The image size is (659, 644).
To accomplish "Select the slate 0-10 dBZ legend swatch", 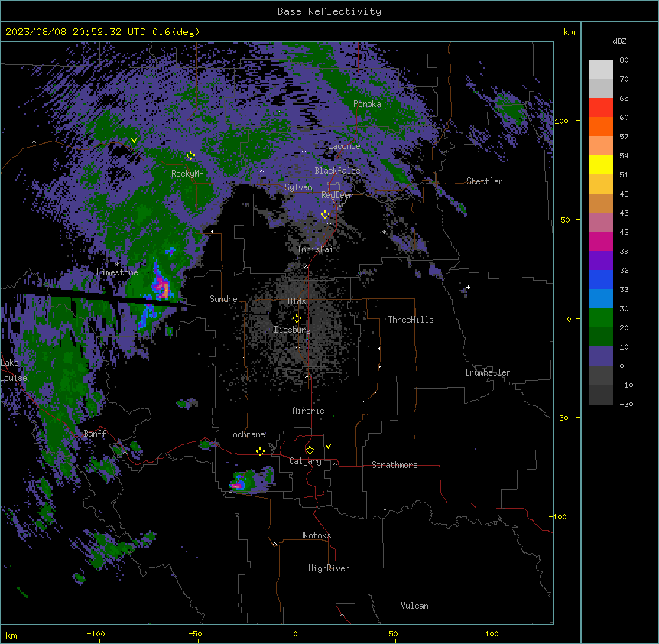I will (601, 356).
